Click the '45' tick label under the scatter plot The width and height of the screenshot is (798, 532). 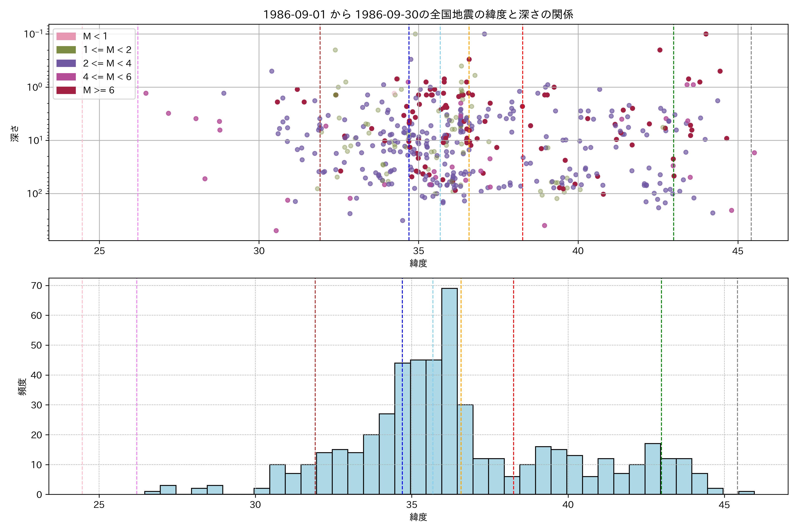[738, 251]
